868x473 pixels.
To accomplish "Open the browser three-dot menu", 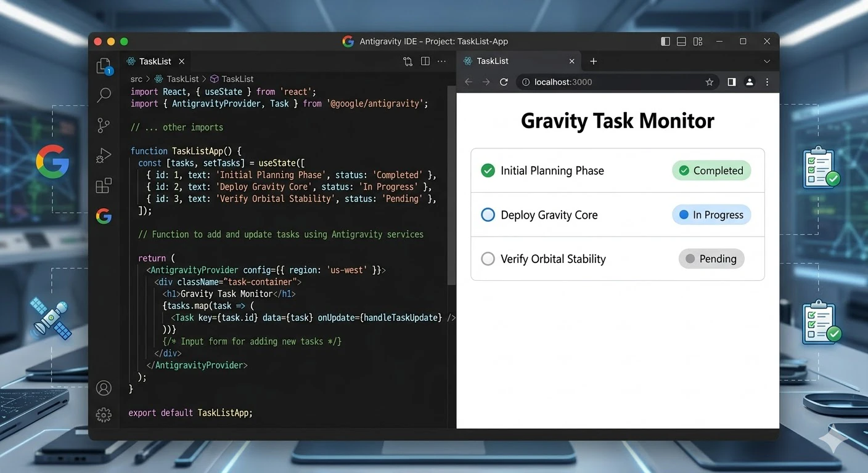I will coord(767,82).
